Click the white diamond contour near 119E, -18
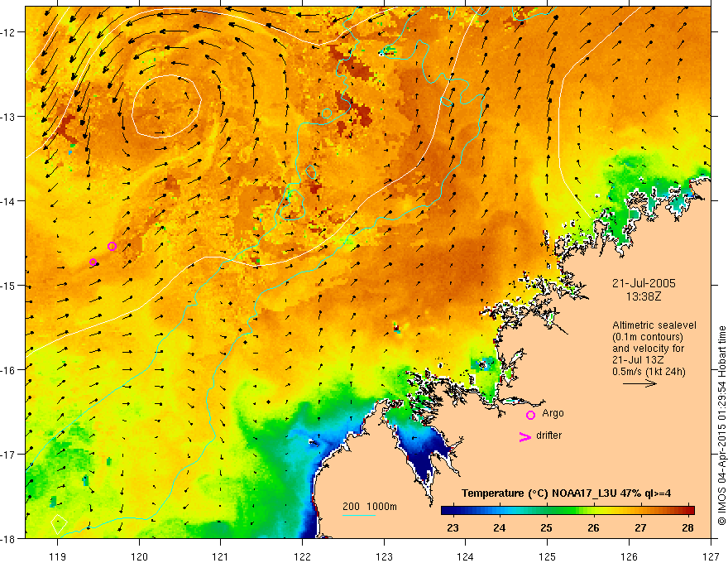Screen dimensions: 728x563 (x=59, y=524)
